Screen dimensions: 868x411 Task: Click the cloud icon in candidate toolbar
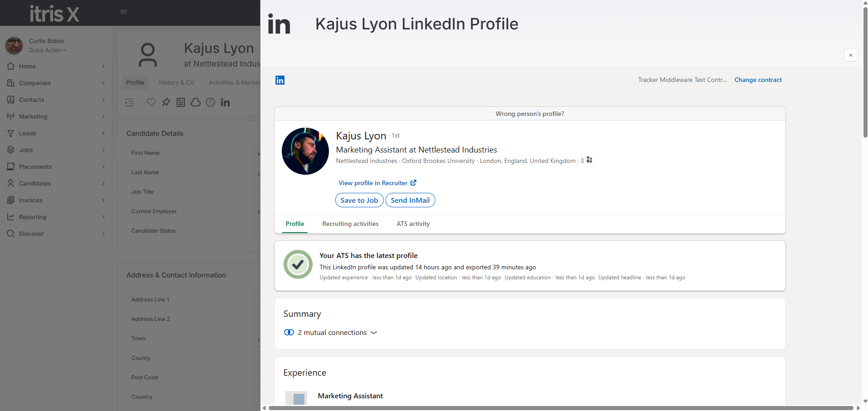tap(196, 102)
